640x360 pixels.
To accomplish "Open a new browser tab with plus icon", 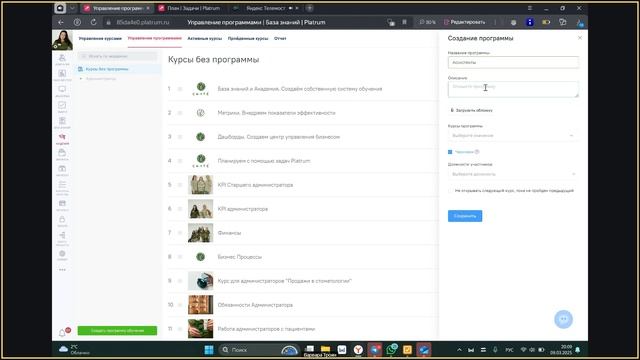I will [x=310, y=8].
